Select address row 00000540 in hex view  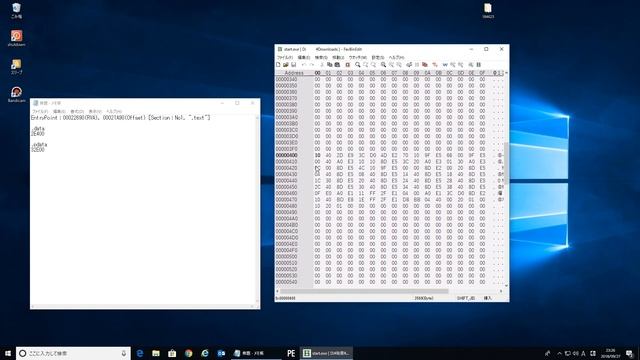pos(286,282)
